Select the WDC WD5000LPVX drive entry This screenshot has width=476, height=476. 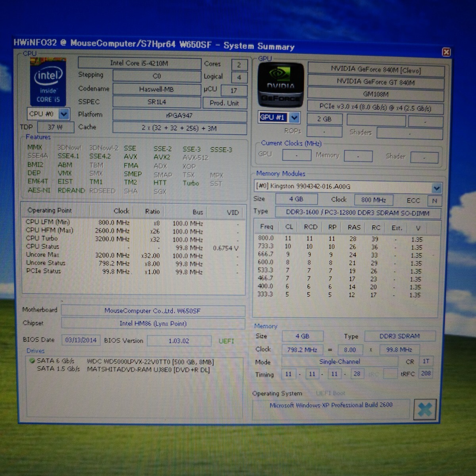pyautogui.click(x=150, y=362)
